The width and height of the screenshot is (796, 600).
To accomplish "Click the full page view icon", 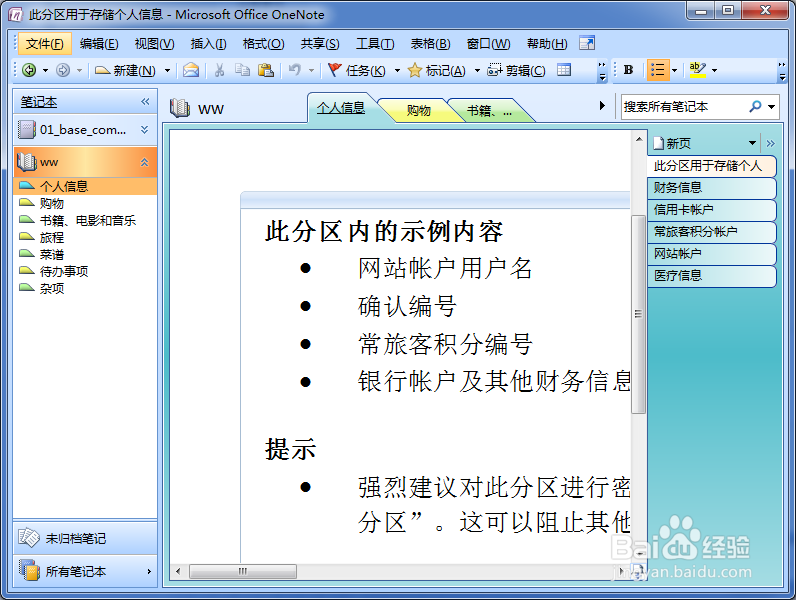I will [x=587, y=44].
